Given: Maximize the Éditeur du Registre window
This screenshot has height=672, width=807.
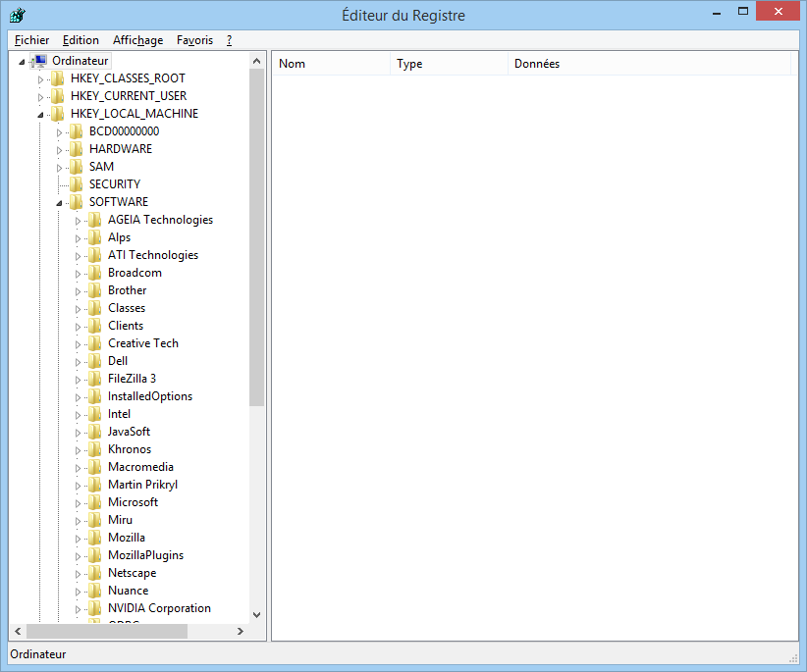Looking at the screenshot, I should tap(742, 12).
